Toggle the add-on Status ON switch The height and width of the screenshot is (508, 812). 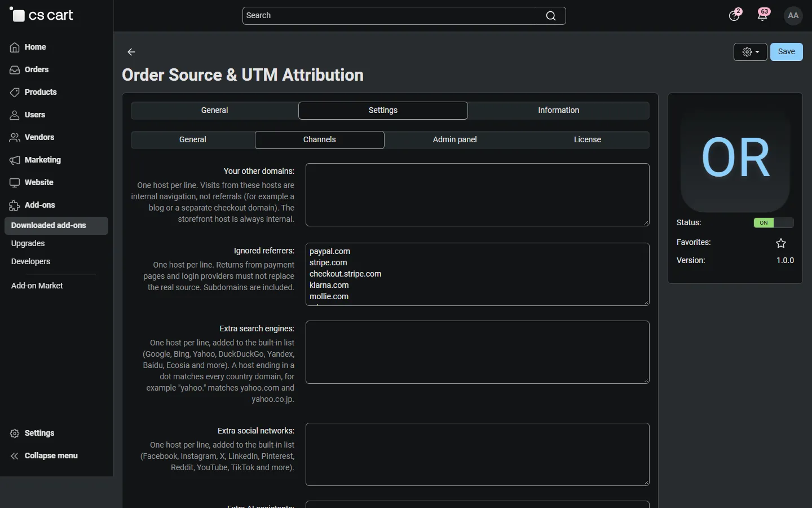[774, 223]
